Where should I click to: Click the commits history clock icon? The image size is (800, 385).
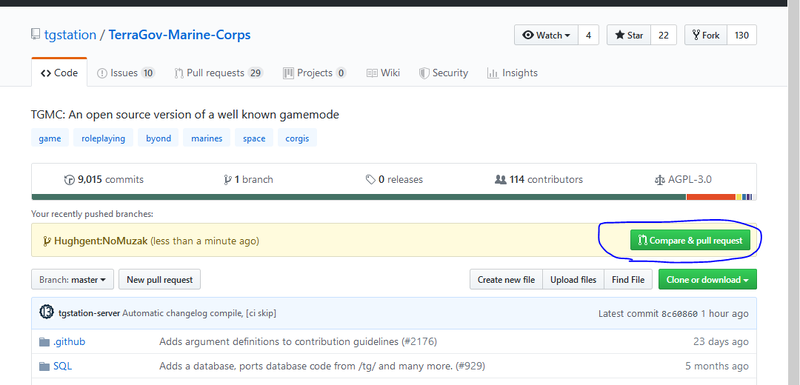point(69,179)
